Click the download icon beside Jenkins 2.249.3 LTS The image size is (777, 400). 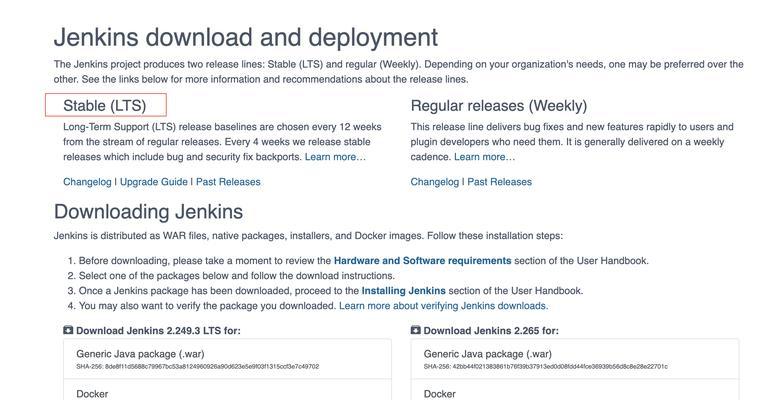pyautogui.click(x=68, y=330)
